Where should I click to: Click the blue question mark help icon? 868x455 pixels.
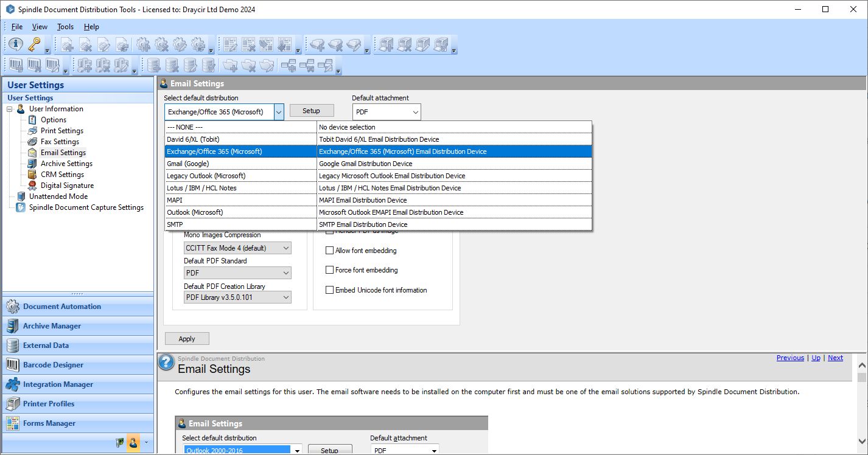[166, 363]
